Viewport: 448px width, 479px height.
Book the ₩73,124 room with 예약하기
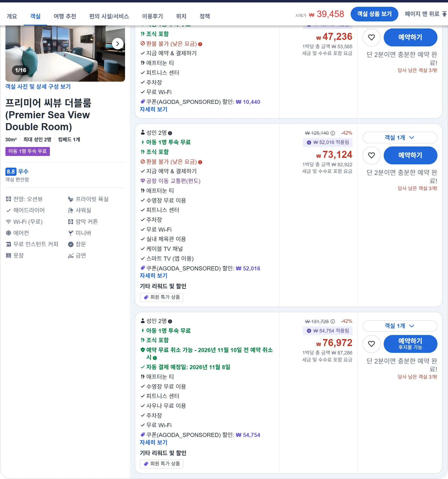(x=410, y=155)
